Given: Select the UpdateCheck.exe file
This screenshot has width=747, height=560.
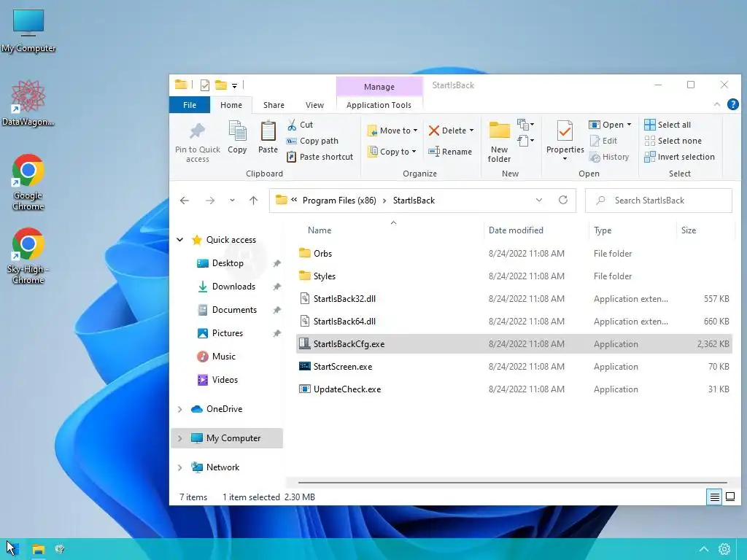Looking at the screenshot, I should click(x=514, y=389).
